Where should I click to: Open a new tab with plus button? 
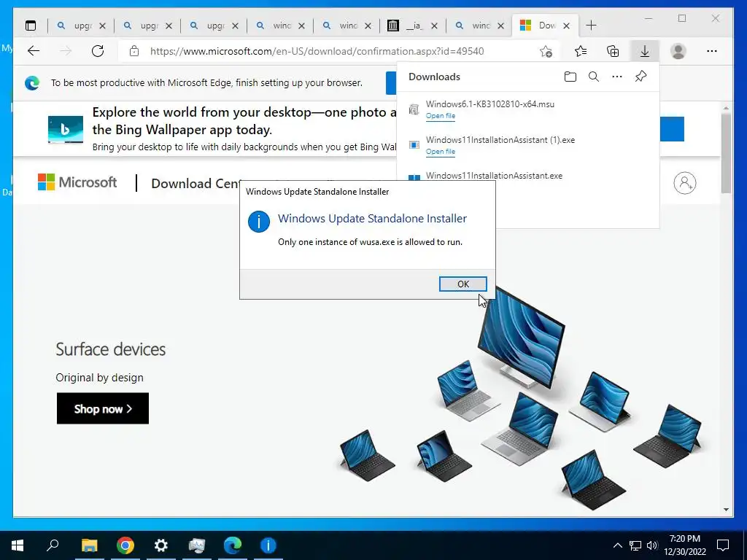tap(591, 26)
